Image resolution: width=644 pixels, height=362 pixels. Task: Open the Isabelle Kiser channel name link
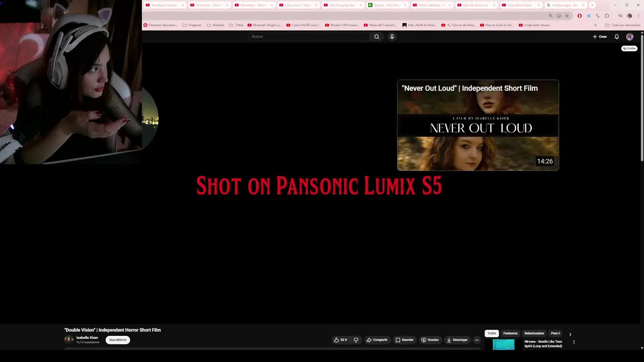pyautogui.click(x=87, y=338)
